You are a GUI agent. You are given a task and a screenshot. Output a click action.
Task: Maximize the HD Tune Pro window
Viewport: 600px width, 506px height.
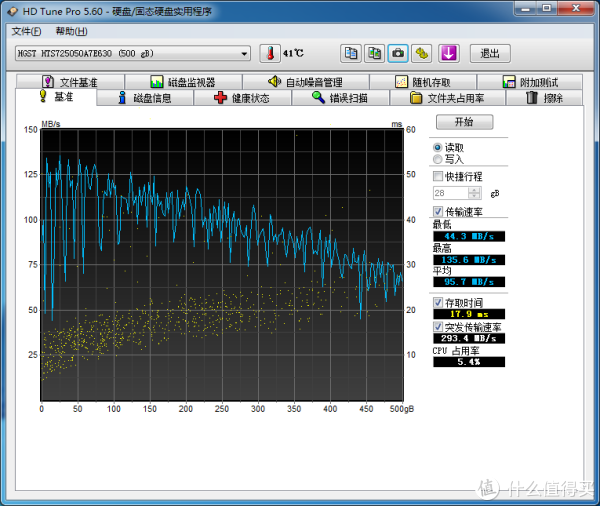pos(547,8)
